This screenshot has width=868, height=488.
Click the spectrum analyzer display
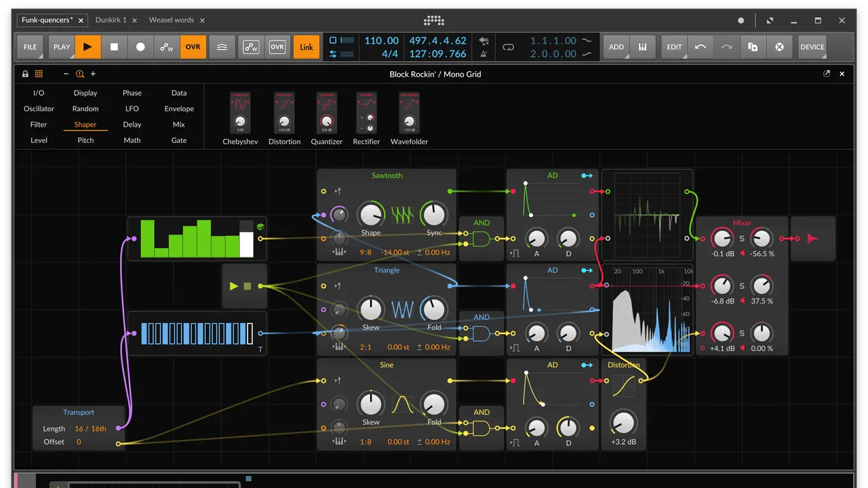point(648,310)
